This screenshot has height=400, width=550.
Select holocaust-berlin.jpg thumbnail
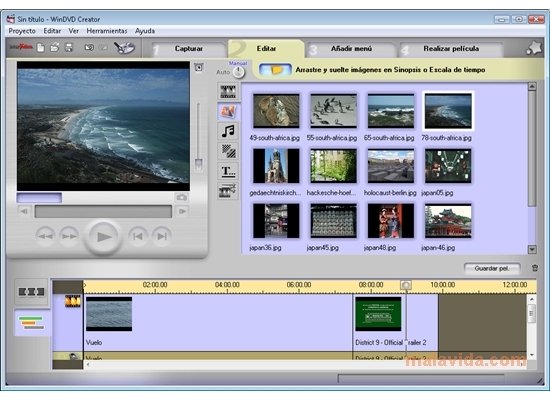(390, 166)
